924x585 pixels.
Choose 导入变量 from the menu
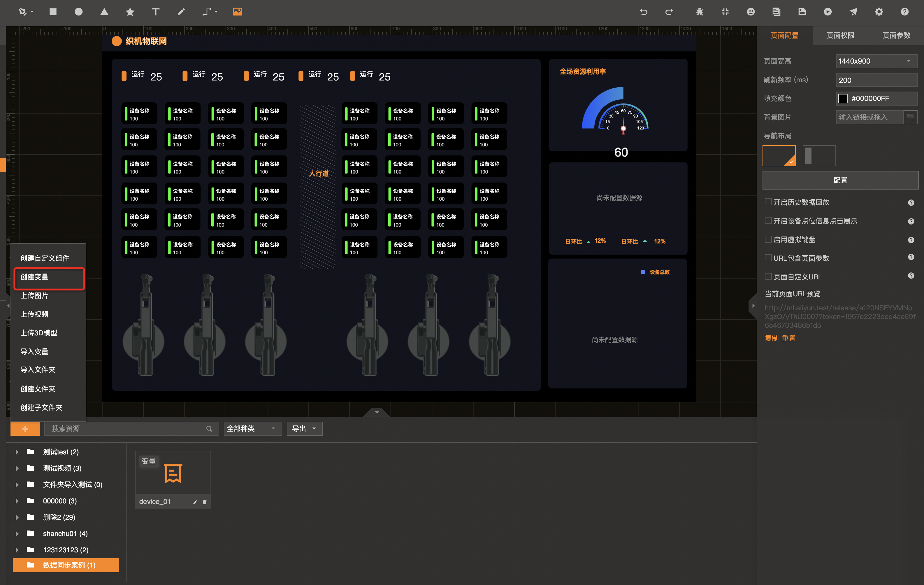(48, 352)
